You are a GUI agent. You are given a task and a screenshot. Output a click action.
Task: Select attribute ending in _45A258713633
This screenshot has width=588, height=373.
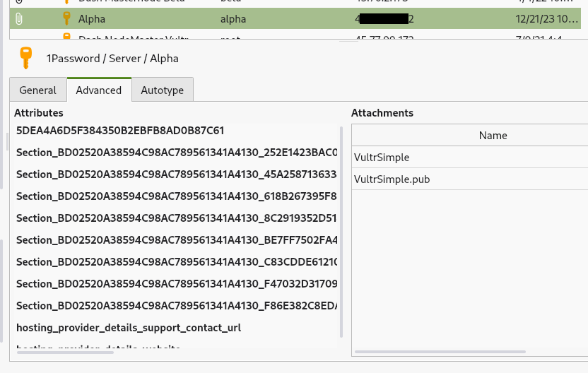(176, 174)
